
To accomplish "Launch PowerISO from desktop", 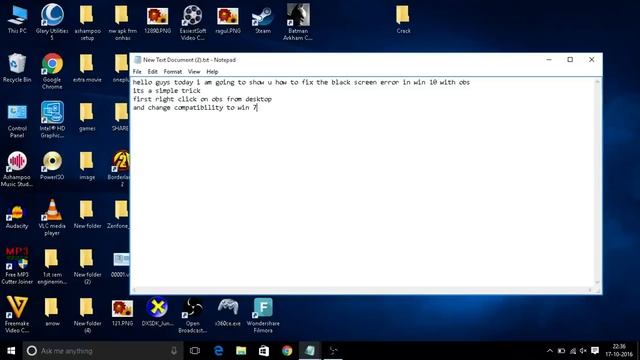I will click(52, 165).
